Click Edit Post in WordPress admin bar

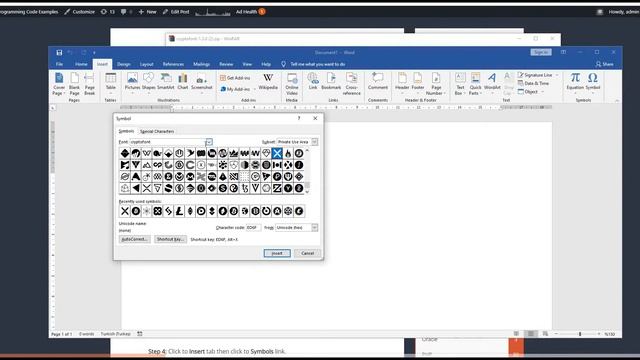click(176, 12)
